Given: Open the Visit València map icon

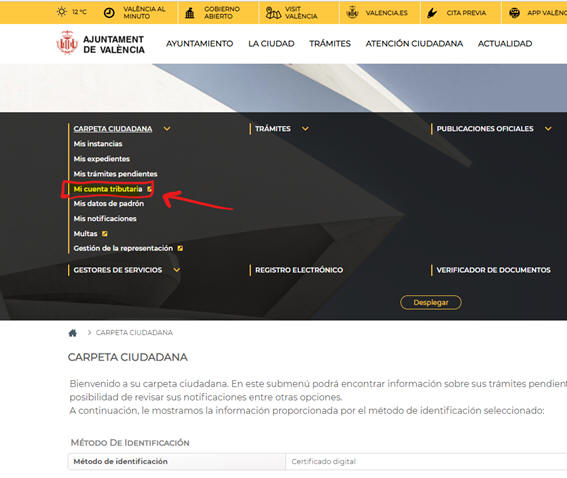Looking at the screenshot, I should coord(273,13).
